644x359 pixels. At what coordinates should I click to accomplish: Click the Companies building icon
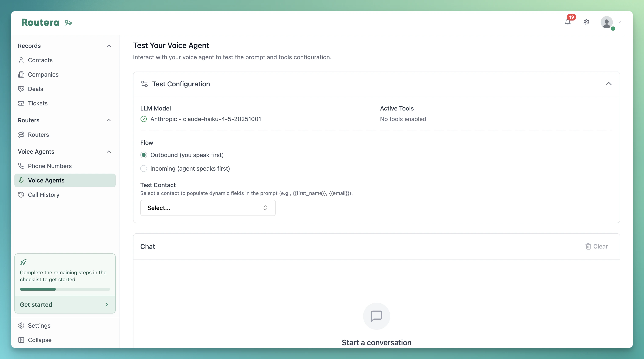[x=21, y=75]
